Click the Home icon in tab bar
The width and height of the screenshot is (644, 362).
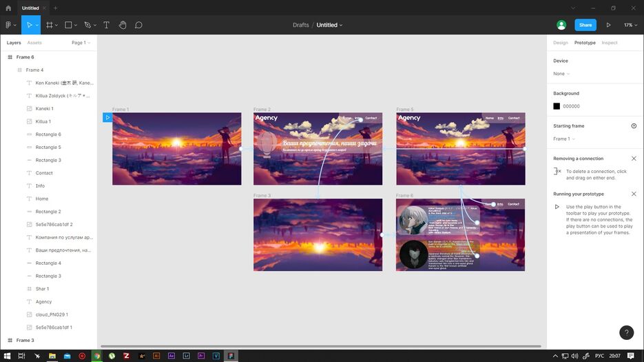tap(8, 8)
